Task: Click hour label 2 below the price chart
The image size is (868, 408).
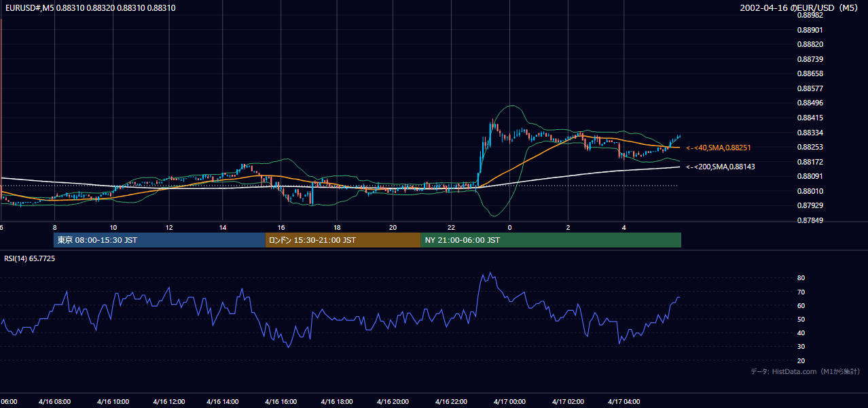Action: (568, 227)
